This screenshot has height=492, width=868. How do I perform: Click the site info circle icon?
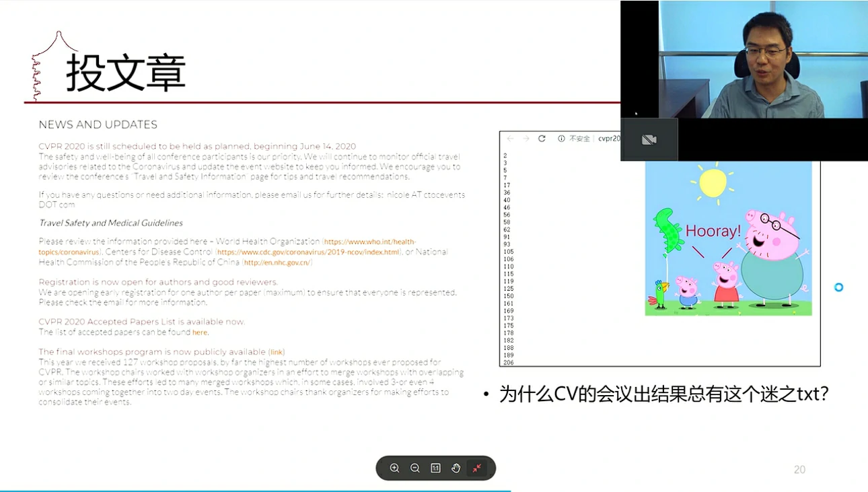coord(561,139)
